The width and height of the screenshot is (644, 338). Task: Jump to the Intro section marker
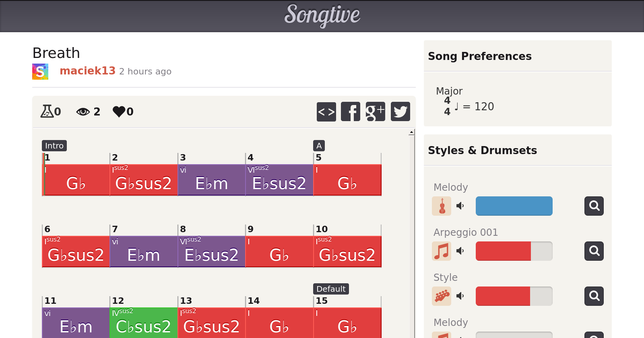(54, 146)
